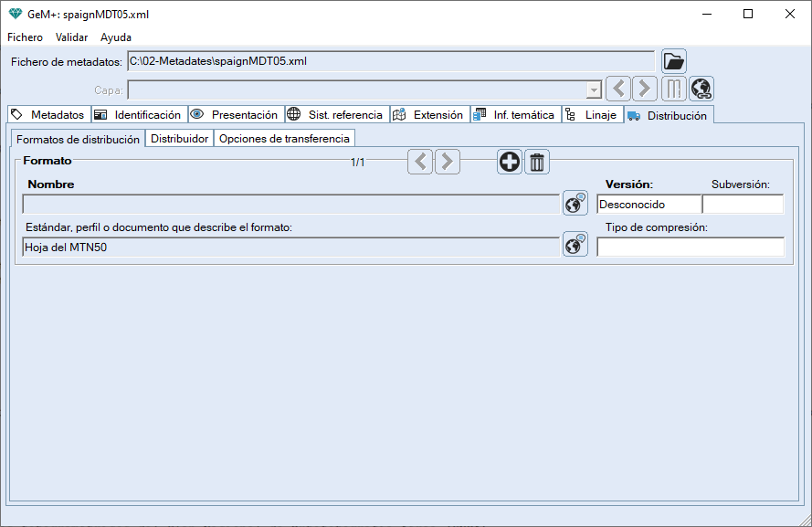Screen dimensions: 812x527
Task: Click the Versión input field
Action: click(649, 205)
